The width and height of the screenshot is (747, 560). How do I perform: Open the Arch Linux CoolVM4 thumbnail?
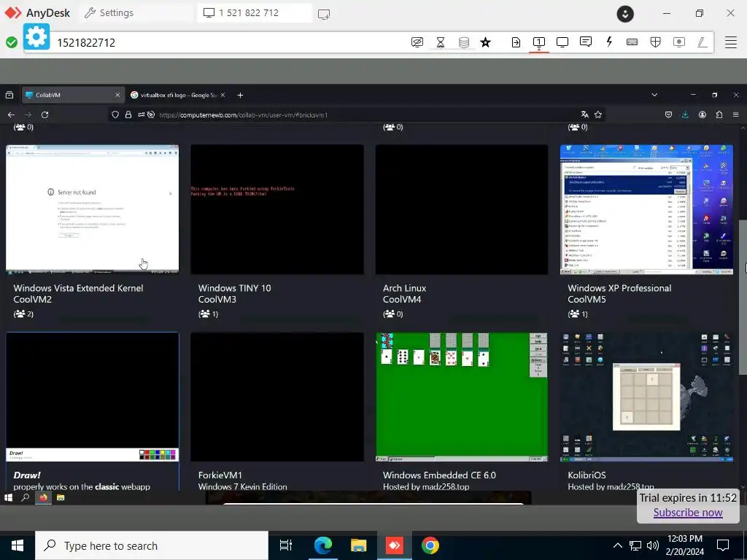click(x=462, y=209)
